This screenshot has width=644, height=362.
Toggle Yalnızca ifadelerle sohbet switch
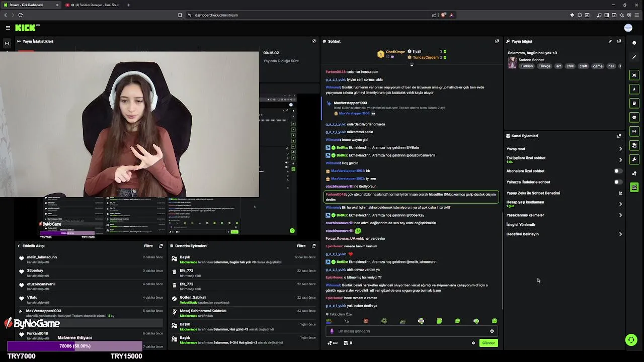click(618, 182)
